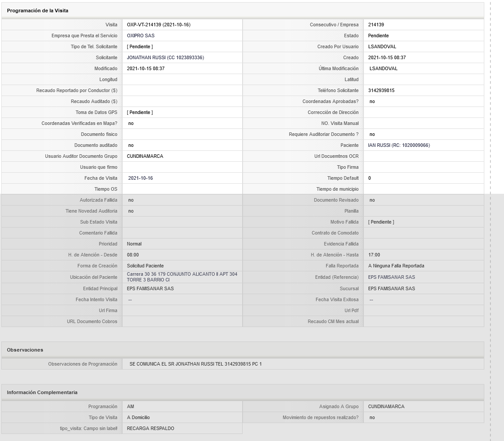Click Forma de Creación Solicitud Paciente
Viewport: 504px width, 441px height.
pyautogui.click(x=145, y=266)
